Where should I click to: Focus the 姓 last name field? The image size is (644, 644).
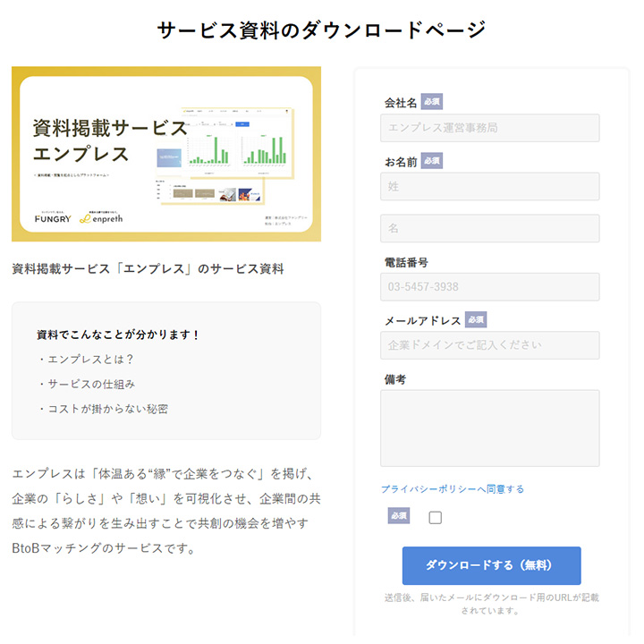pos(489,186)
